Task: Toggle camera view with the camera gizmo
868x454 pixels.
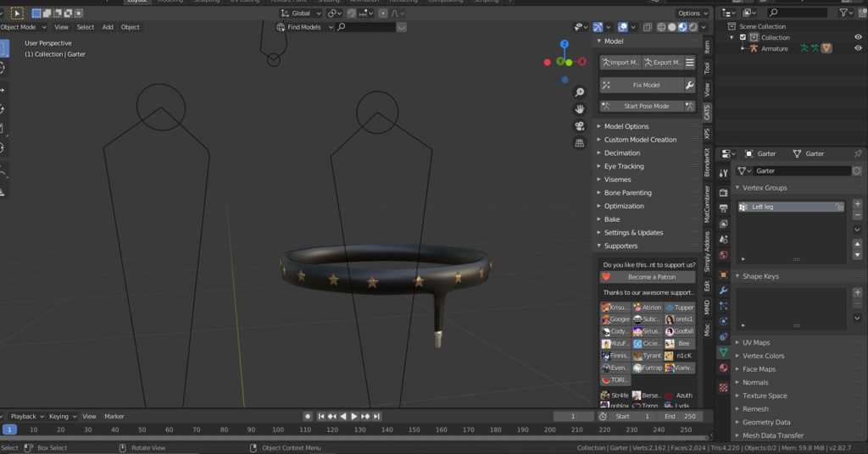Action: pyautogui.click(x=580, y=126)
